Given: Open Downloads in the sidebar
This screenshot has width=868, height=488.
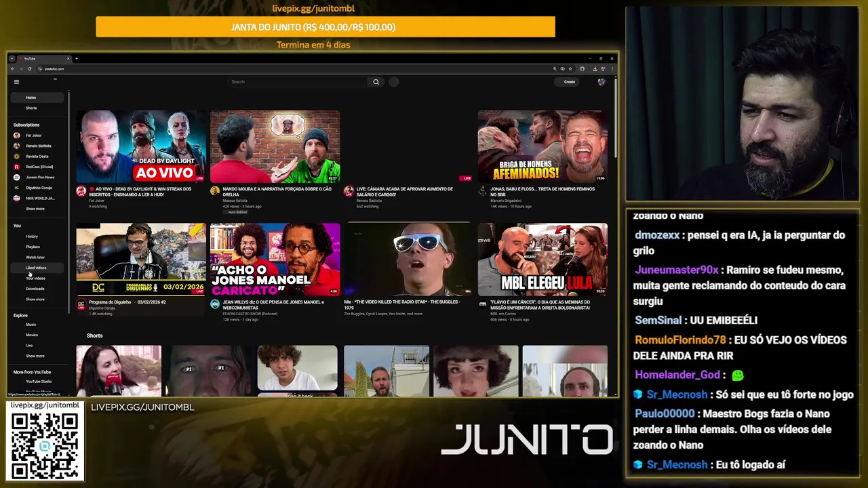Looking at the screenshot, I should [37, 289].
